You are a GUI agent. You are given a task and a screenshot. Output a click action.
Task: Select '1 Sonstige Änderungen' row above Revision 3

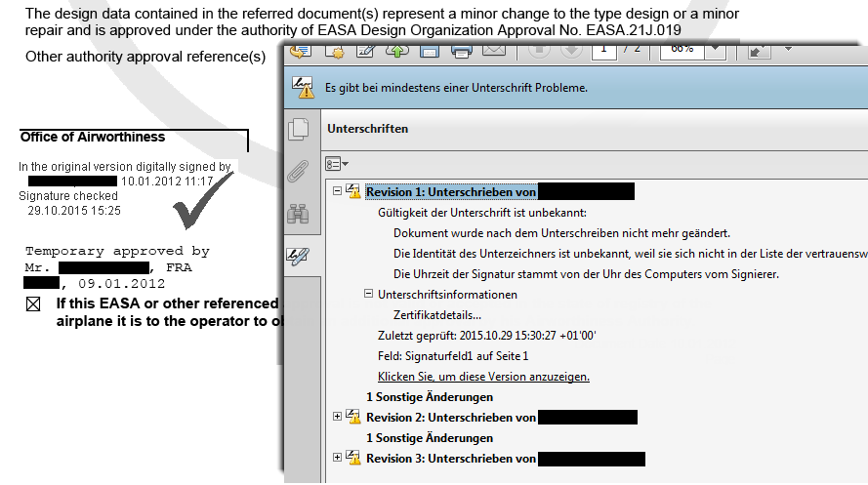click(x=430, y=438)
